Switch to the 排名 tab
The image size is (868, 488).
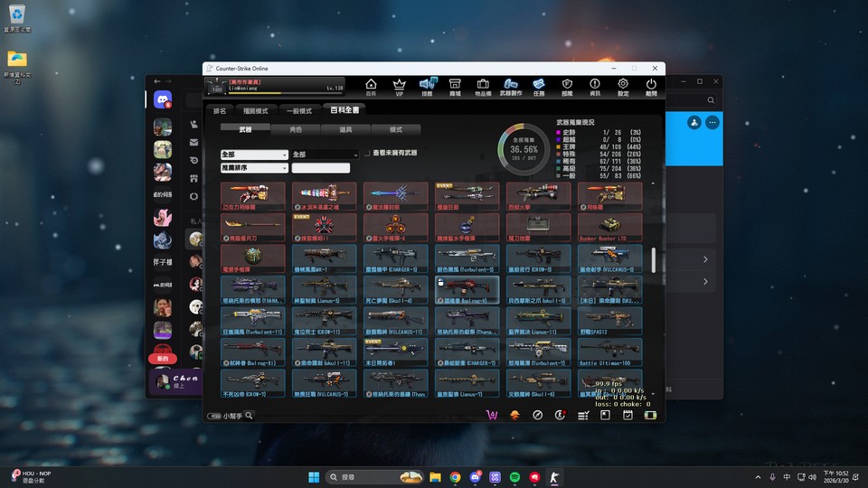pos(220,111)
